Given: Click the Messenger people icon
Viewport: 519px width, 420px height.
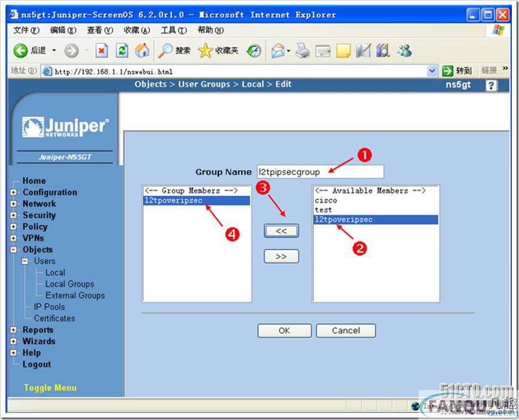Looking at the screenshot, I should coord(404,51).
